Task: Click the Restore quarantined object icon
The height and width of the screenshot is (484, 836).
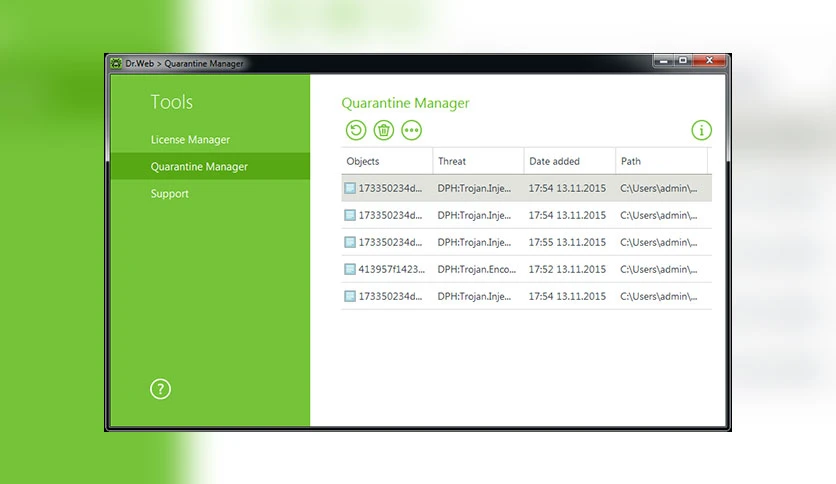Action: tap(356, 130)
